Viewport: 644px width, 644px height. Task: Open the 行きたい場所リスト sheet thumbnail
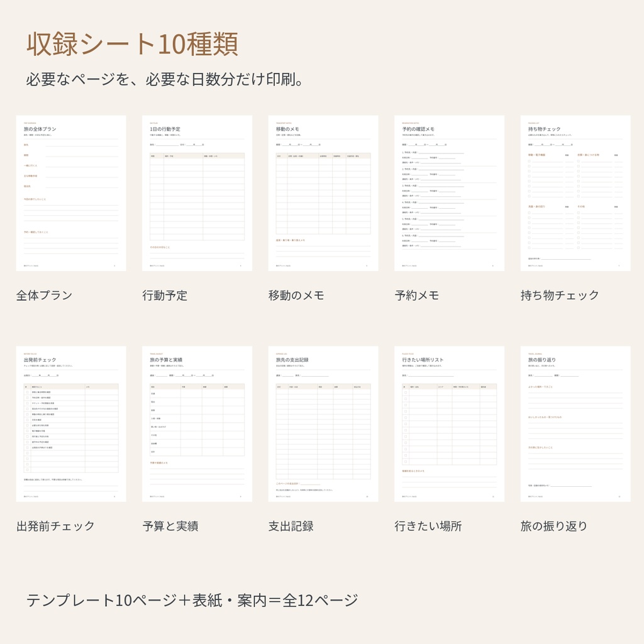[449, 424]
